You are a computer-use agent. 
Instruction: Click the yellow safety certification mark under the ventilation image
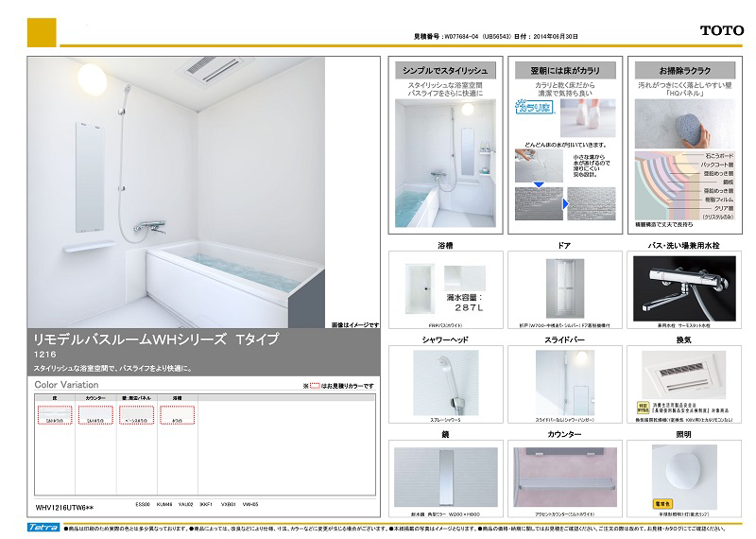644,409
